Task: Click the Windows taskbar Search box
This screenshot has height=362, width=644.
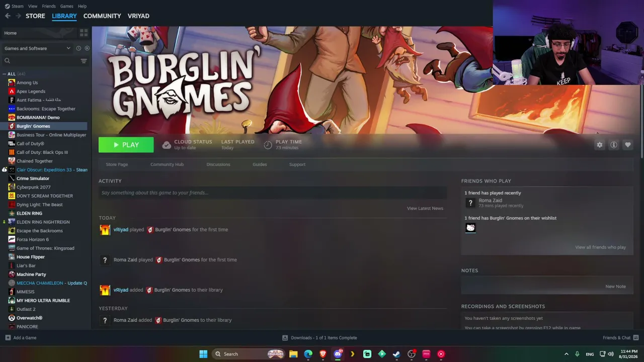Action: coord(249,354)
